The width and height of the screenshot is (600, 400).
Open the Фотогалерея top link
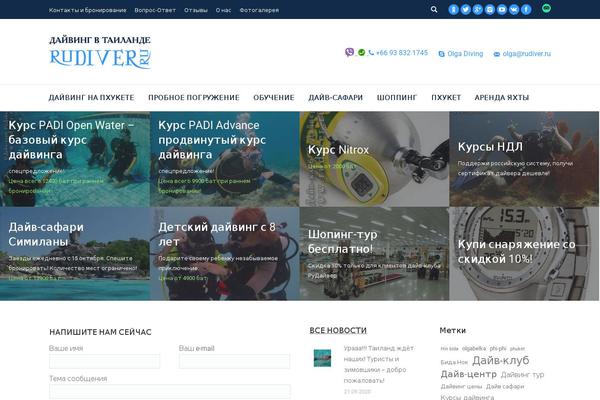tap(259, 10)
